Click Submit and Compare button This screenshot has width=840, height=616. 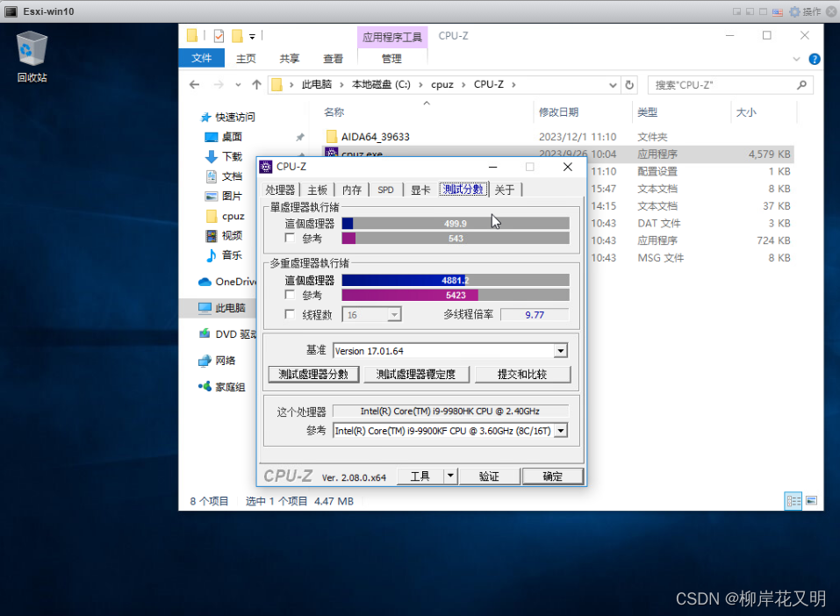pos(522,374)
